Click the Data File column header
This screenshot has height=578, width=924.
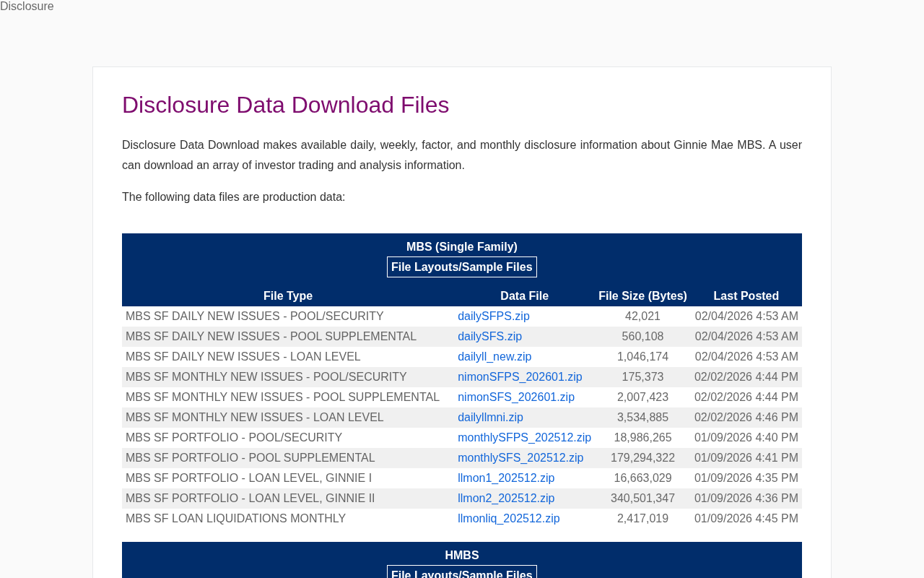pos(524,296)
